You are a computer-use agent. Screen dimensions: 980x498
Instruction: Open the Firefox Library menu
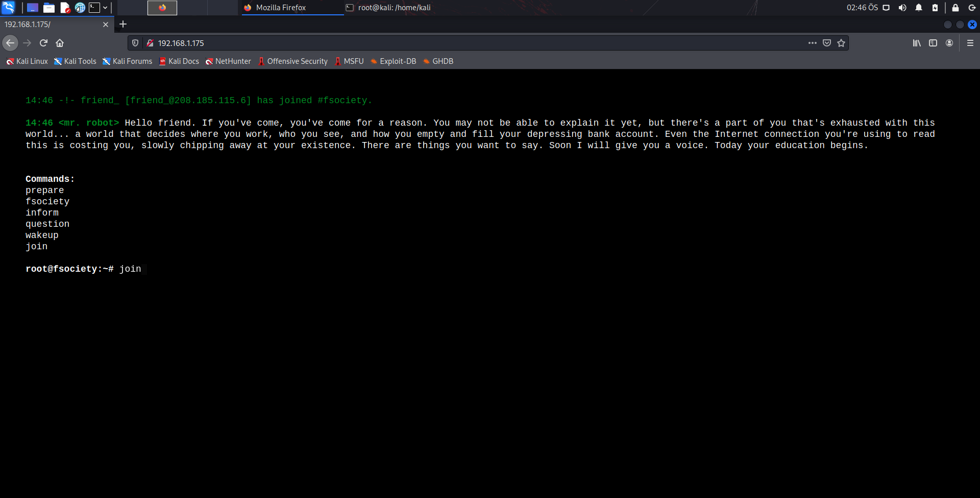point(917,43)
